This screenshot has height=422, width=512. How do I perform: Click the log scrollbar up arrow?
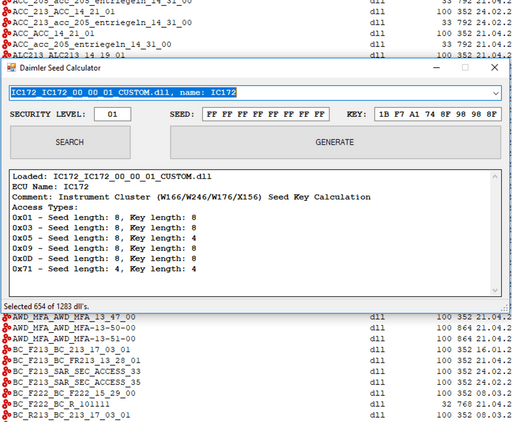coord(495,177)
